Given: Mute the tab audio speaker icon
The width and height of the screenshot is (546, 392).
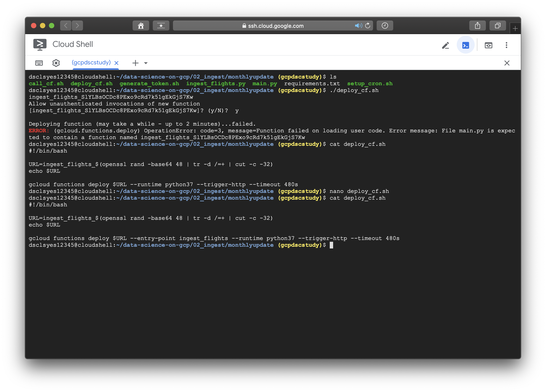Looking at the screenshot, I should point(358,26).
